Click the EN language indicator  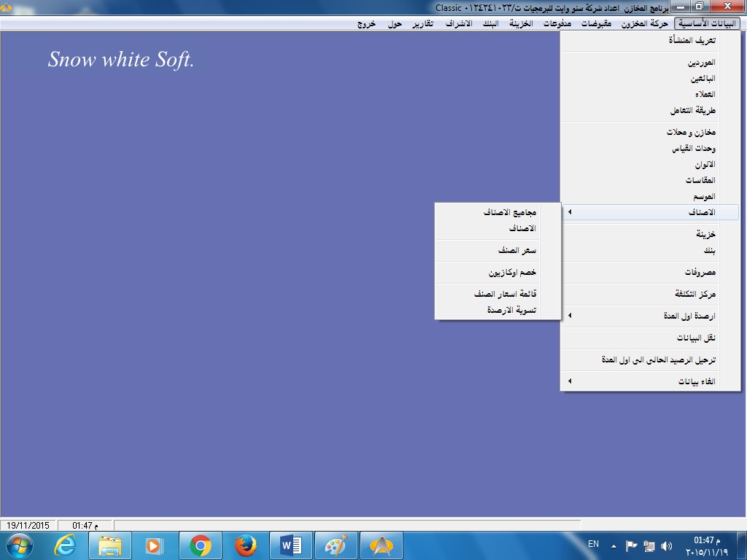[593, 544]
